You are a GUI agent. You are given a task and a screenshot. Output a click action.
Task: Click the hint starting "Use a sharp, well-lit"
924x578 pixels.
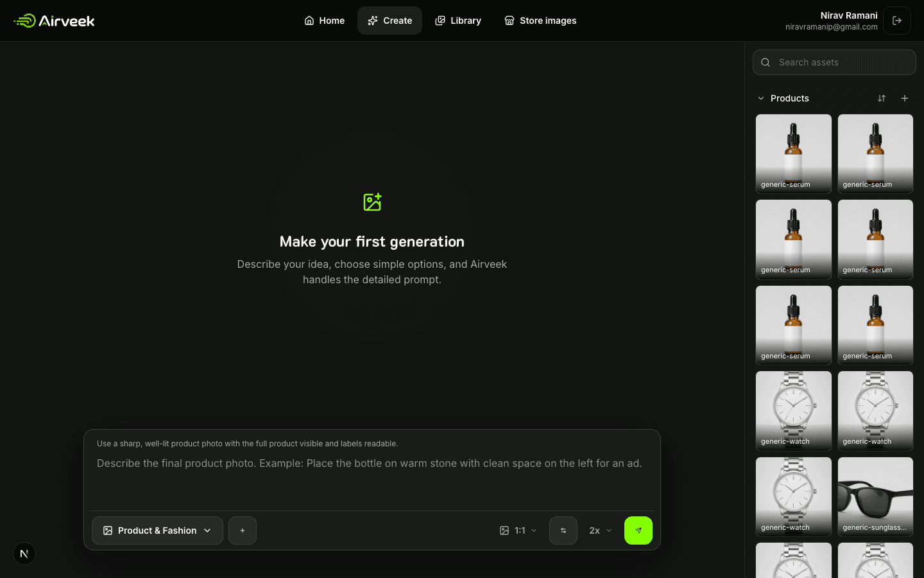click(x=248, y=444)
